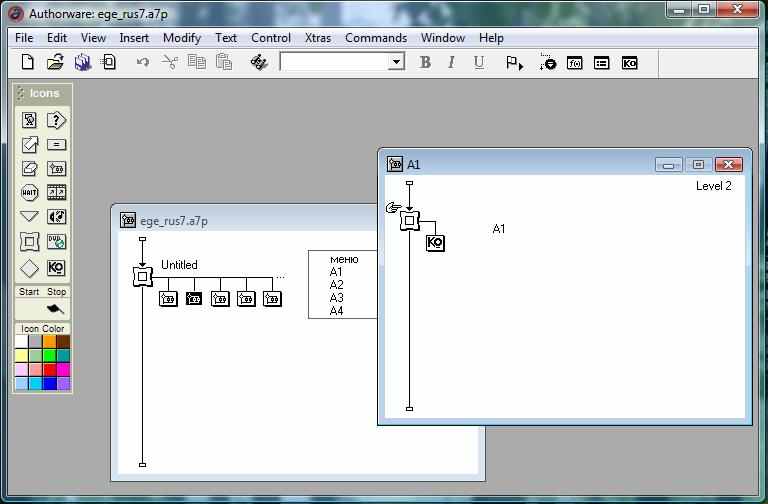Select the Display icon in Icons palette

tap(29, 120)
